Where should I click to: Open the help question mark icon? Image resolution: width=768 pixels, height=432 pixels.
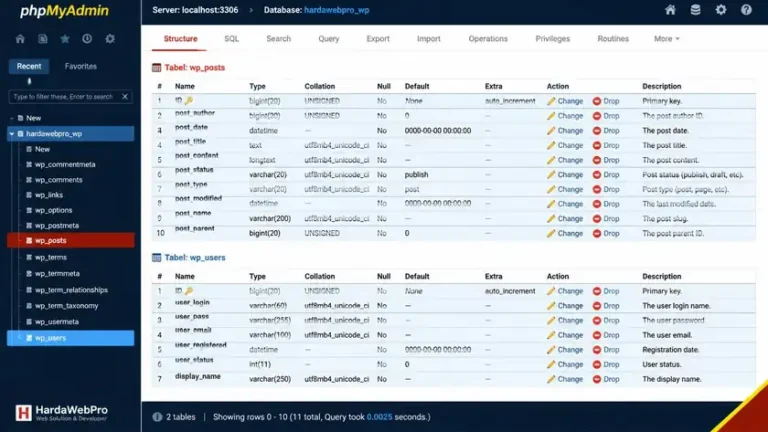(746, 10)
